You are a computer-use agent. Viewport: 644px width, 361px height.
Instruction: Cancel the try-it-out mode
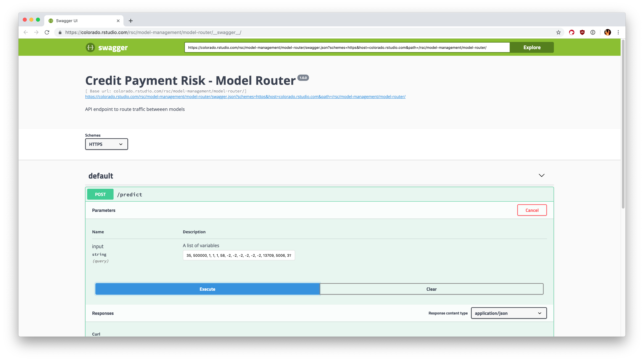click(532, 210)
